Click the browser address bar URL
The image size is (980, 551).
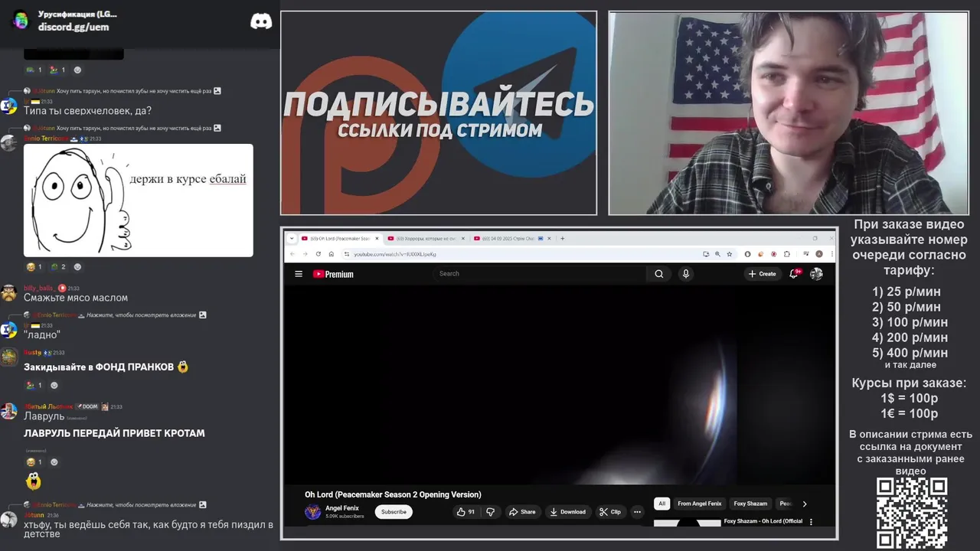coord(394,254)
